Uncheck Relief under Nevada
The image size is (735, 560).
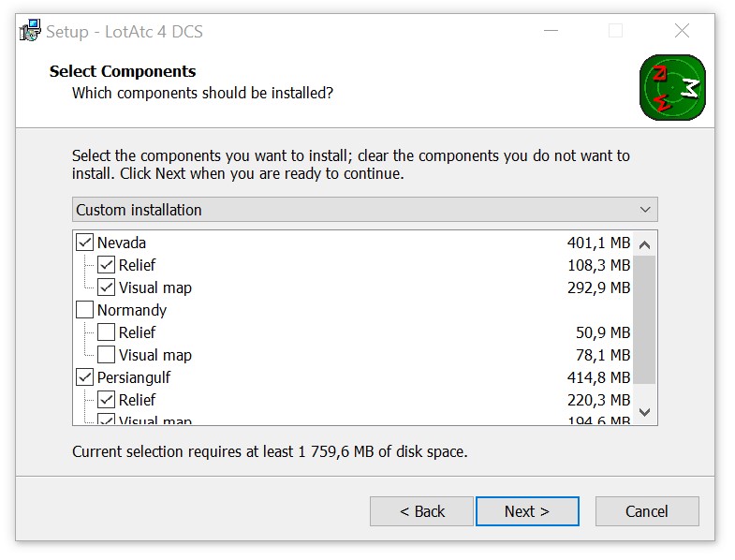[107, 265]
